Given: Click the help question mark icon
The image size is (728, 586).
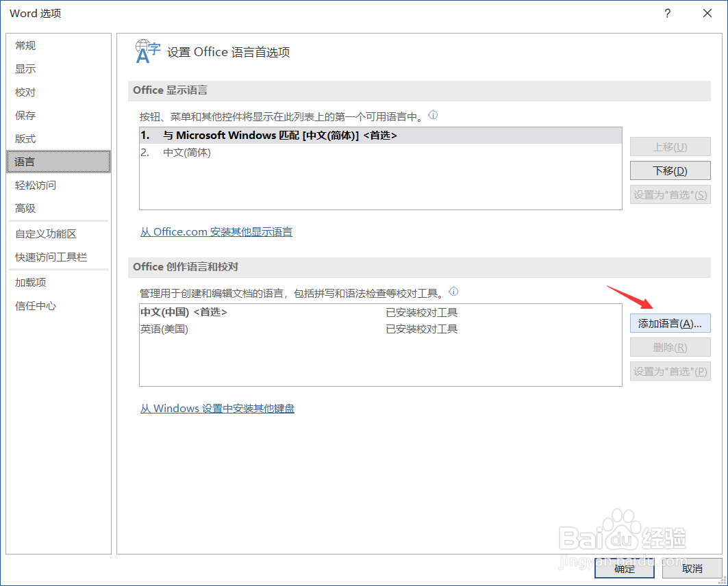Looking at the screenshot, I should (667, 13).
